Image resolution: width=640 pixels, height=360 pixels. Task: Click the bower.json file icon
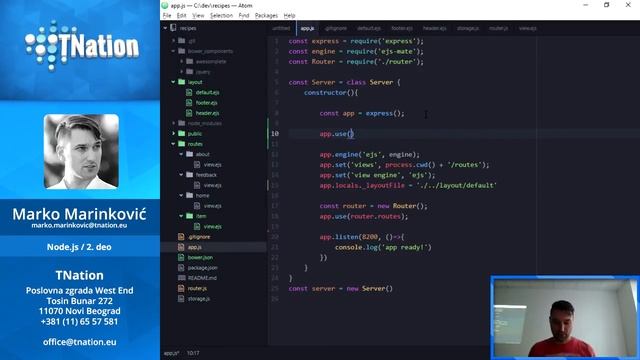tap(181, 257)
